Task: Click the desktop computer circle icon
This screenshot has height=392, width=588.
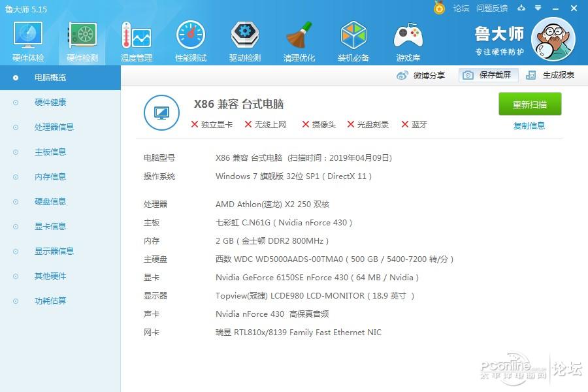Action: click(x=161, y=112)
